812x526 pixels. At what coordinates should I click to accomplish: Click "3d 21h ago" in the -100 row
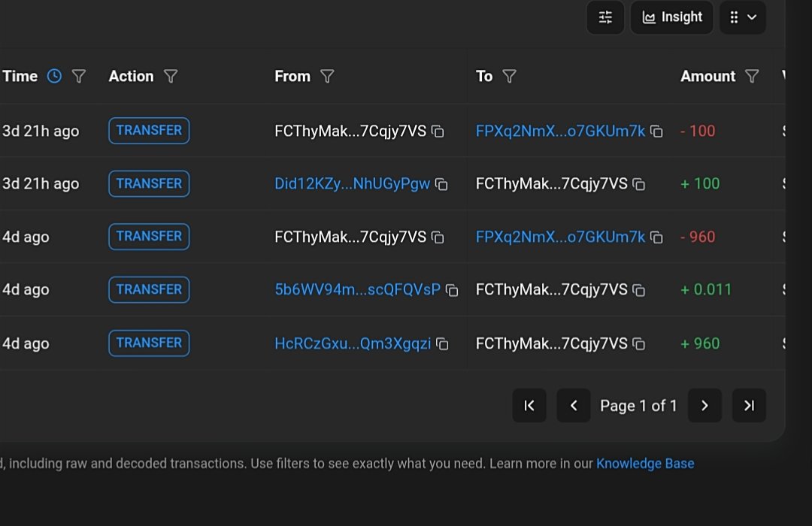tap(41, 131)
